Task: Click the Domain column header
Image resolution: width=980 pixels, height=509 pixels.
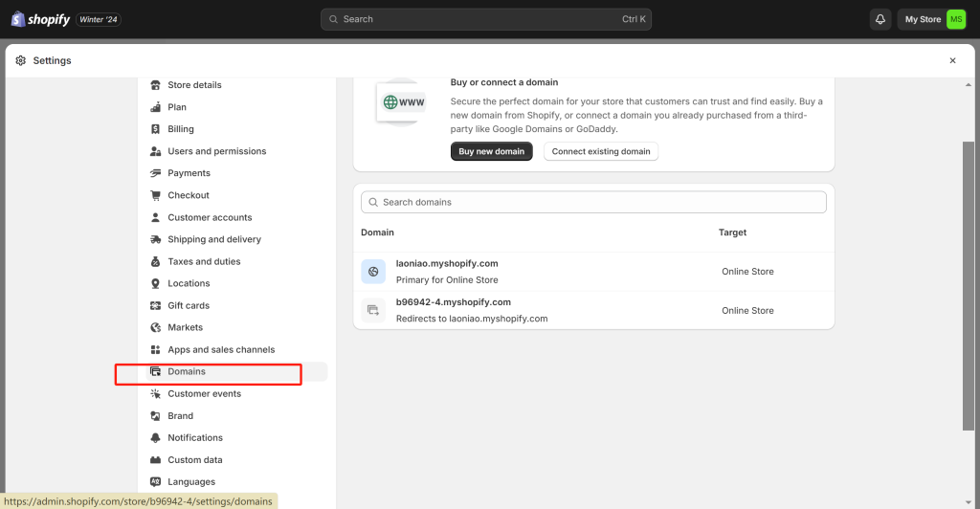Action: point(377,232)
